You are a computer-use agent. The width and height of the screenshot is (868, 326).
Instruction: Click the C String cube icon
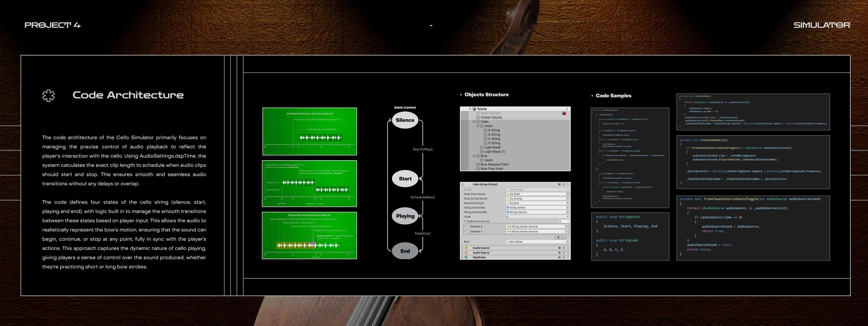pyautogui.click(x=485, y=139)
